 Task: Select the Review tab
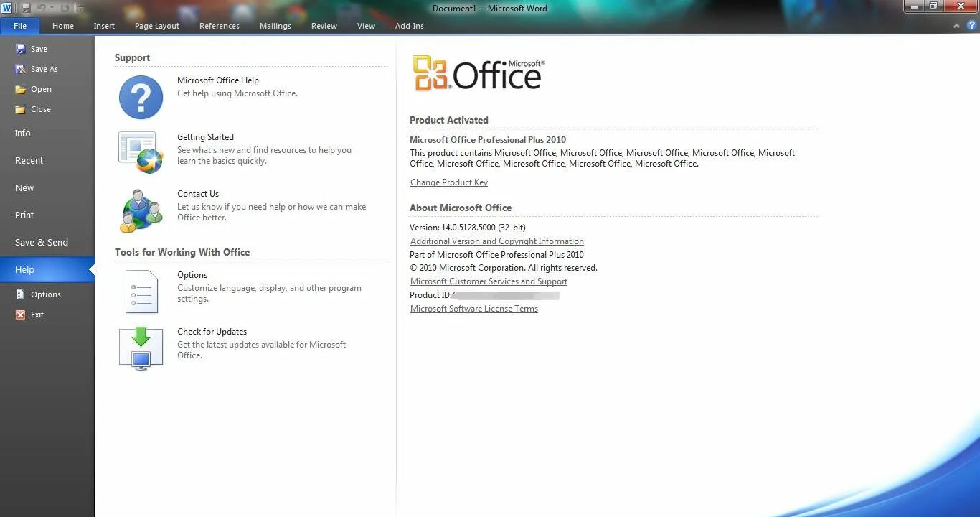(x=324, y=26)
